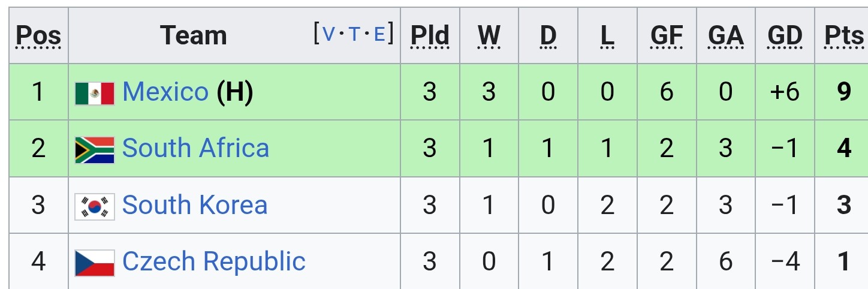The image size is (868, 289).
Task: Open the South Africa team link
Action: (195, 148)
